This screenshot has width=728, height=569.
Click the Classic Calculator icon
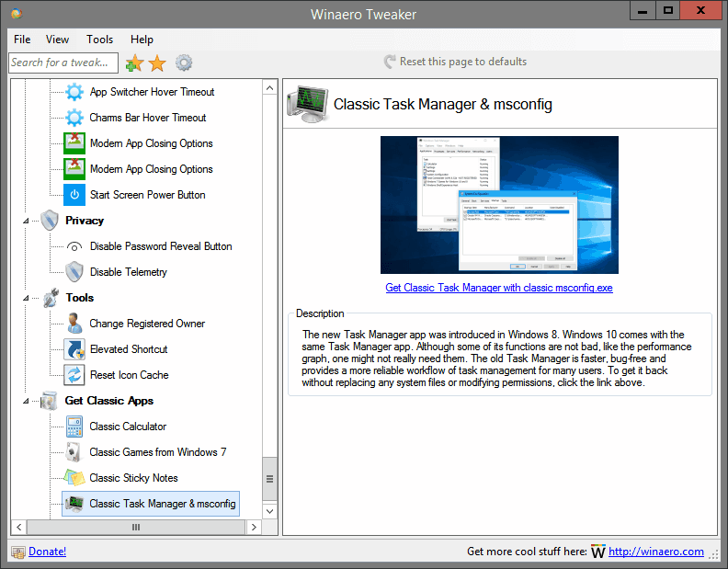[74, 427]
